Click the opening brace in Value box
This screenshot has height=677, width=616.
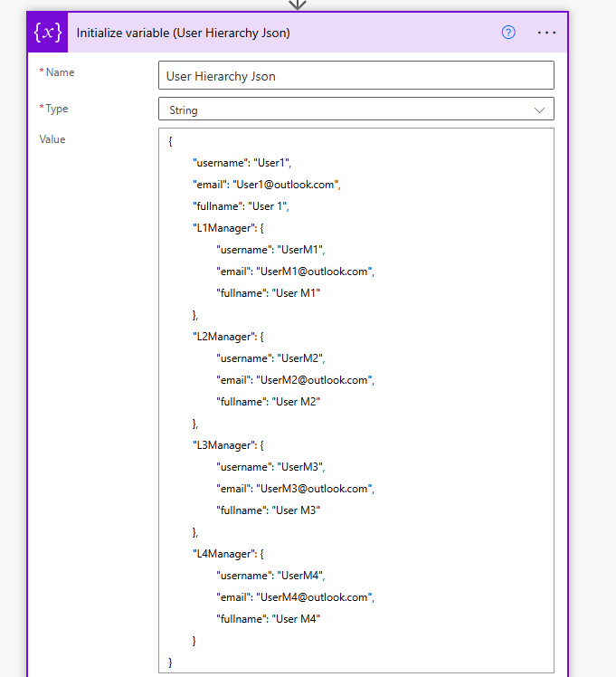click(170, 141)
